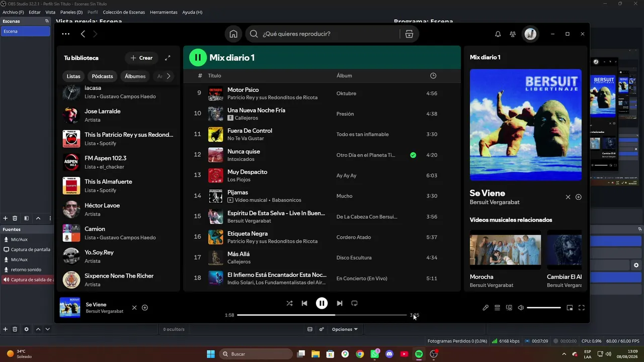The image size is (644, 362).
Task: Skip to the previous track
Action: point(304,303)
